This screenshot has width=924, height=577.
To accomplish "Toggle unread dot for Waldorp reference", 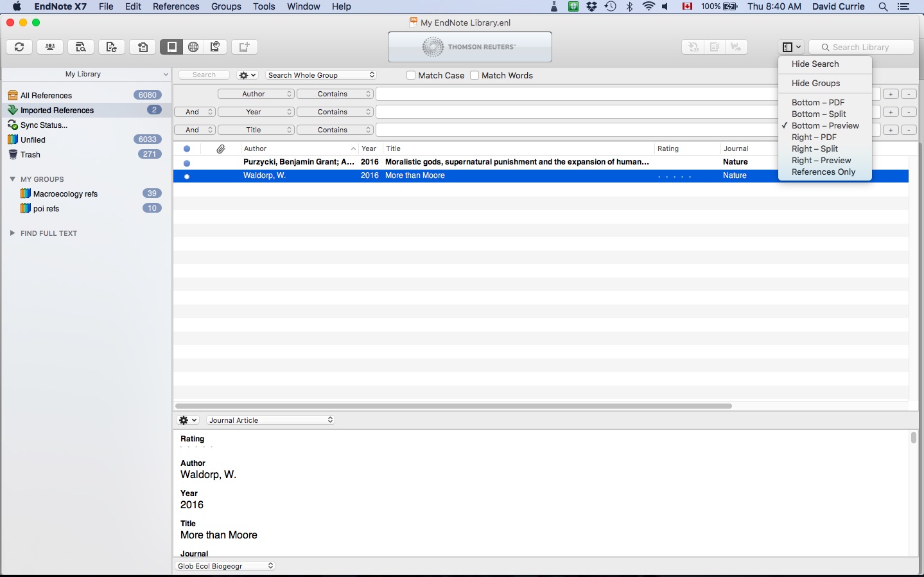I will (187, 176).
